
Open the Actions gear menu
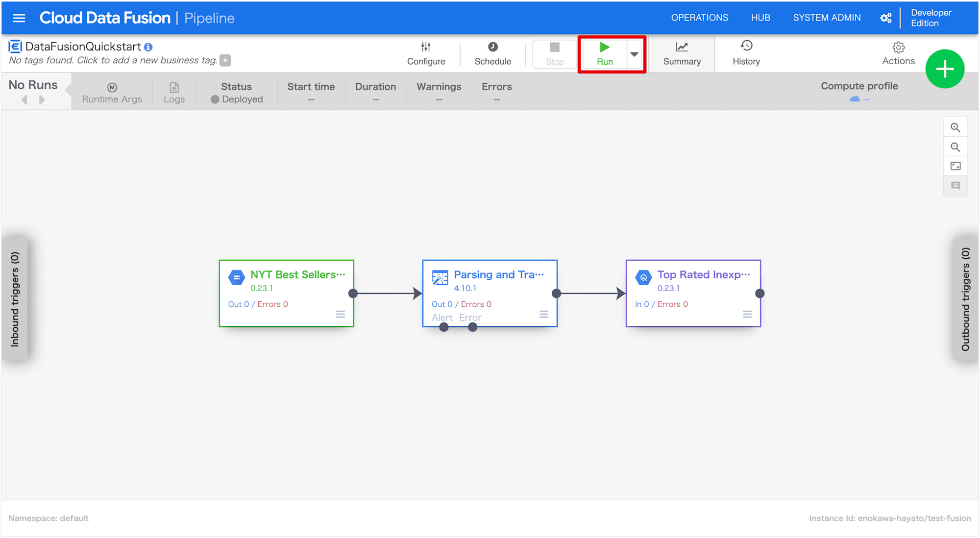[x=898, y=54]
